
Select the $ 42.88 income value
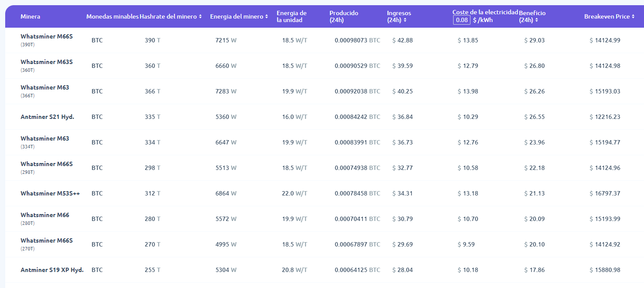pos(402,40)
